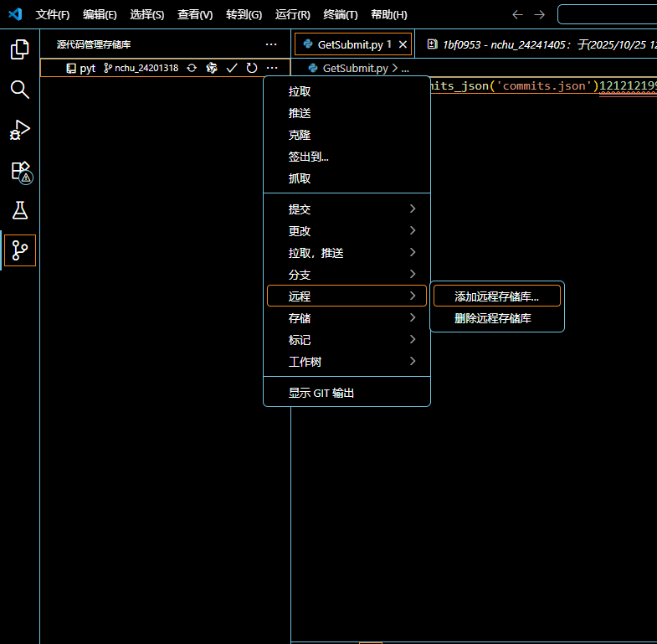Open the 转到(G) menu

pyautogui.click(x=244, y=15)
